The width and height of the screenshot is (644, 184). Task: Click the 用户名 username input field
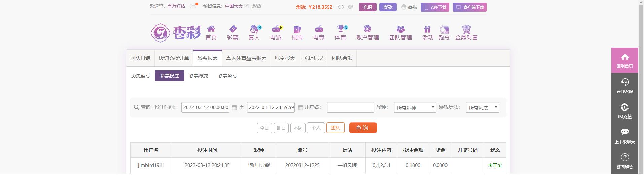[351, 107]
